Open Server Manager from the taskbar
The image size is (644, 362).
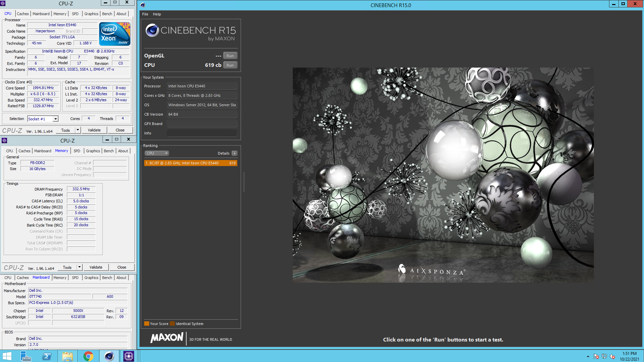click(26, 356)
